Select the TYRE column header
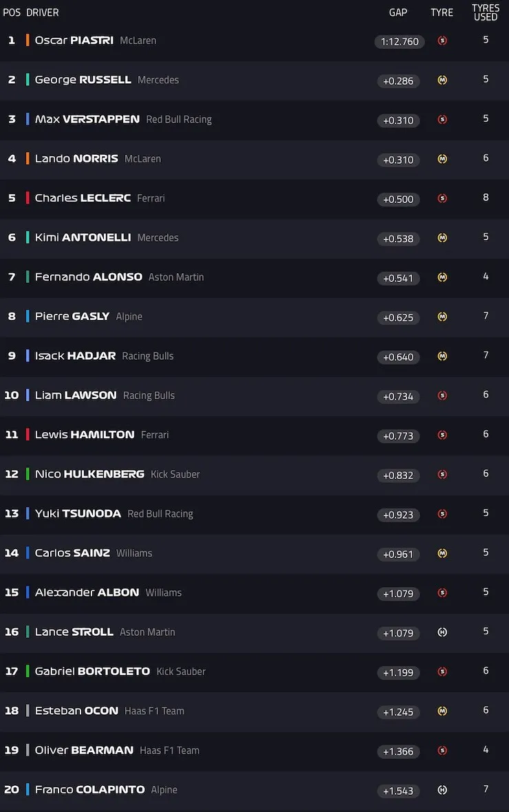Screen dimensions: 509x812 442,12
